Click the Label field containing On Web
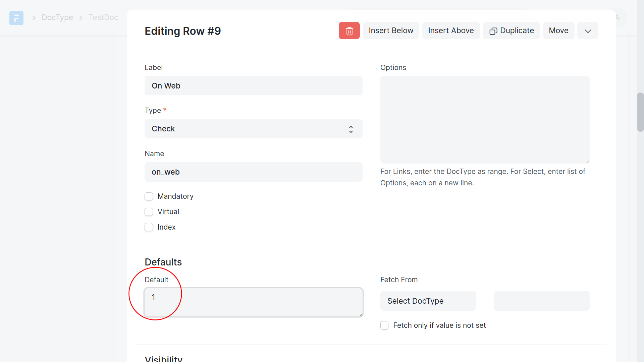 (253, 86)
